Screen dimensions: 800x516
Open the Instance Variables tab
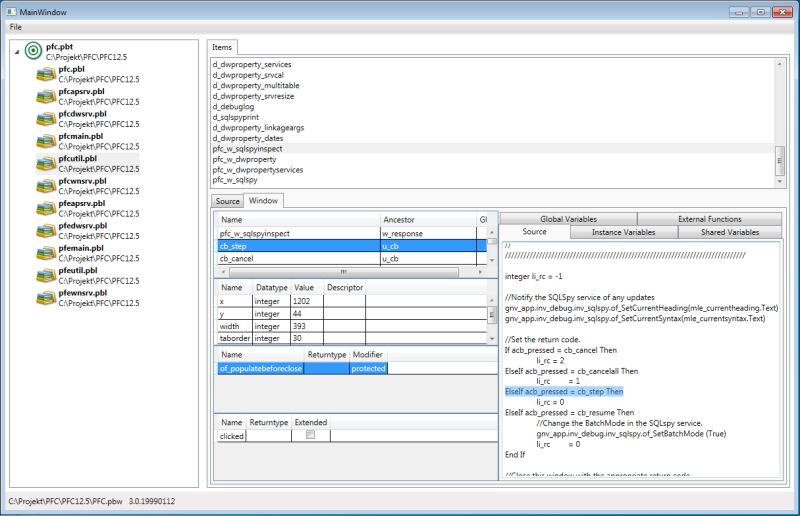coord(623,232)
